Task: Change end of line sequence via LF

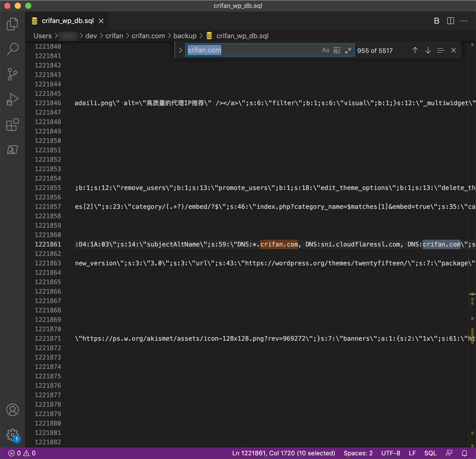Action: [412, 453]
